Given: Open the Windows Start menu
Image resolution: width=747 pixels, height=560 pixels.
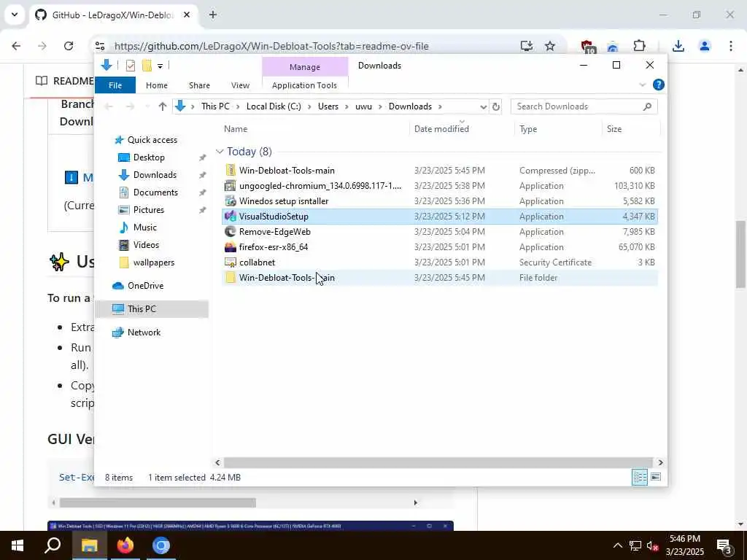Looking at the screenshot, I should (18, 545).
